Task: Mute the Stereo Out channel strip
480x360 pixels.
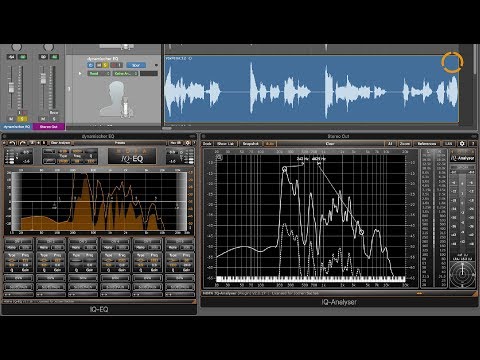Action: [43, 119]
